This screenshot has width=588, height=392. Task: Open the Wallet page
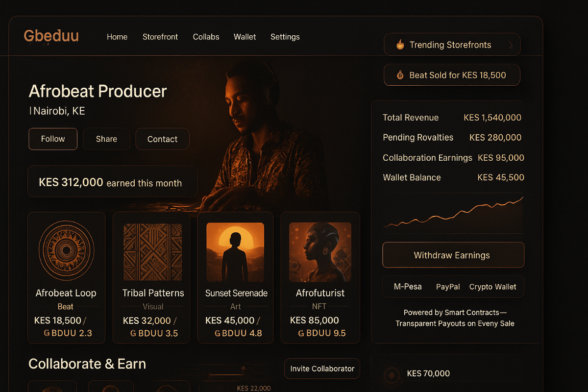click(245, 37)
